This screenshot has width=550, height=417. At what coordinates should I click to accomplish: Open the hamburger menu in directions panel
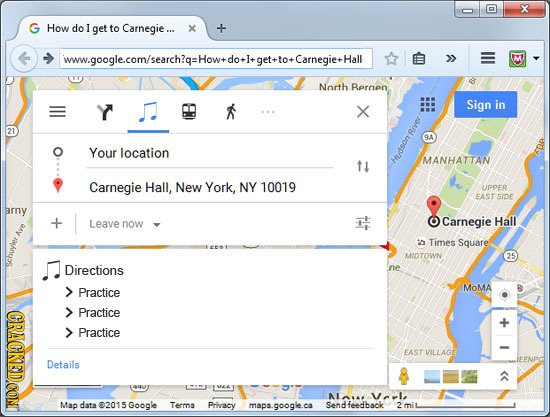58,112
